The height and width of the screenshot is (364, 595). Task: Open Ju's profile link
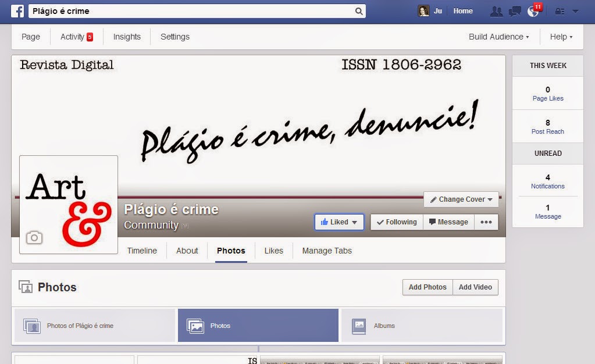point(438,11)
